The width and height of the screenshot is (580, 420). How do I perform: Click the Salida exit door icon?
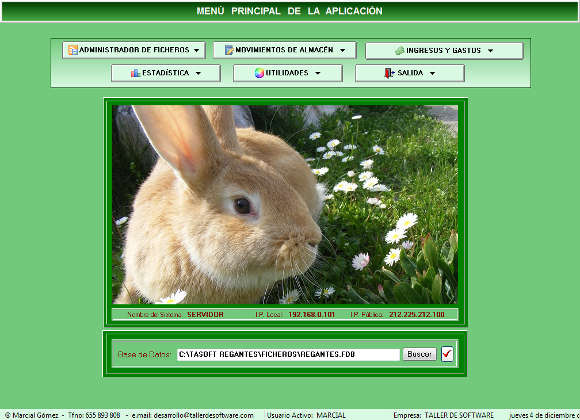pyautogui.click(x=389, y=73)
